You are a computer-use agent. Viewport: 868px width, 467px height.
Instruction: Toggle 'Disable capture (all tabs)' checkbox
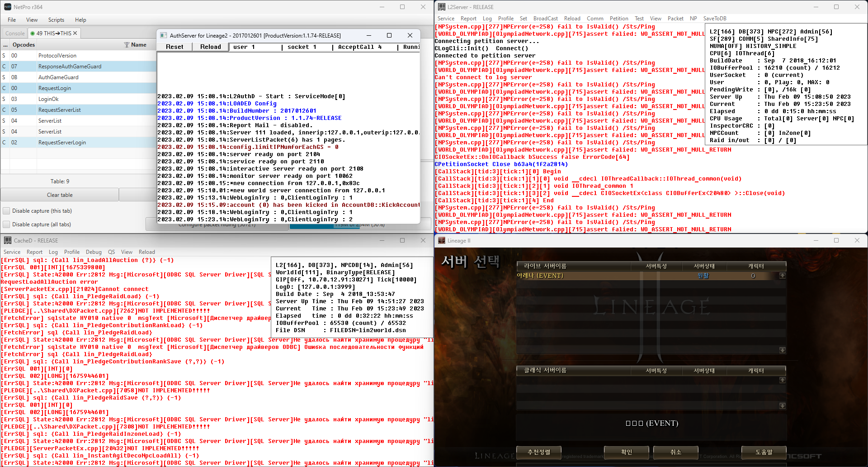point(6,224)
